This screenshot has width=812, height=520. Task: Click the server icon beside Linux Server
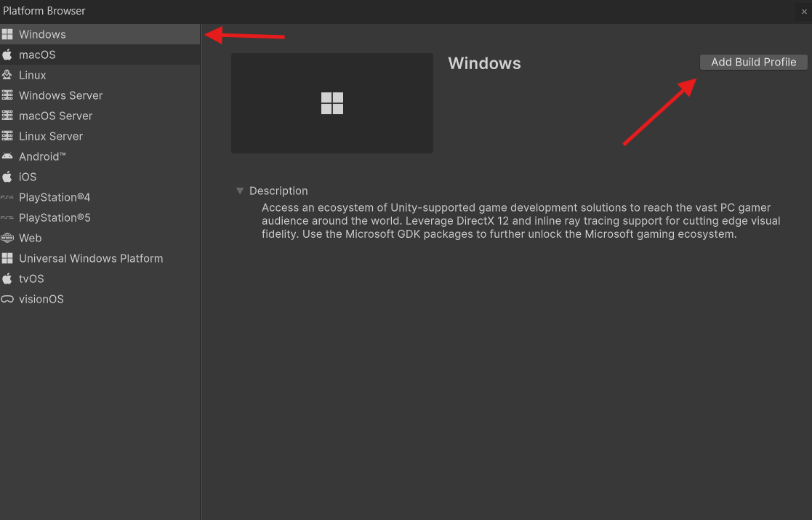point(7,136)
